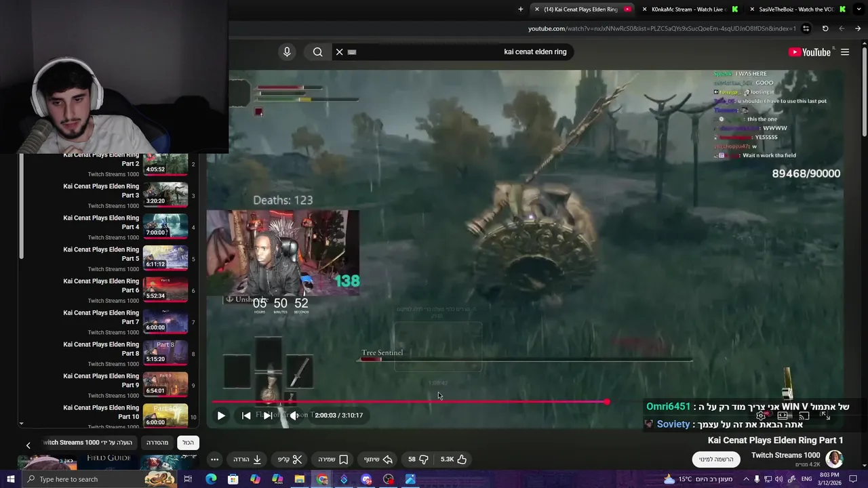
Task: Download the video via הורדה button
Action: (248, 460)
